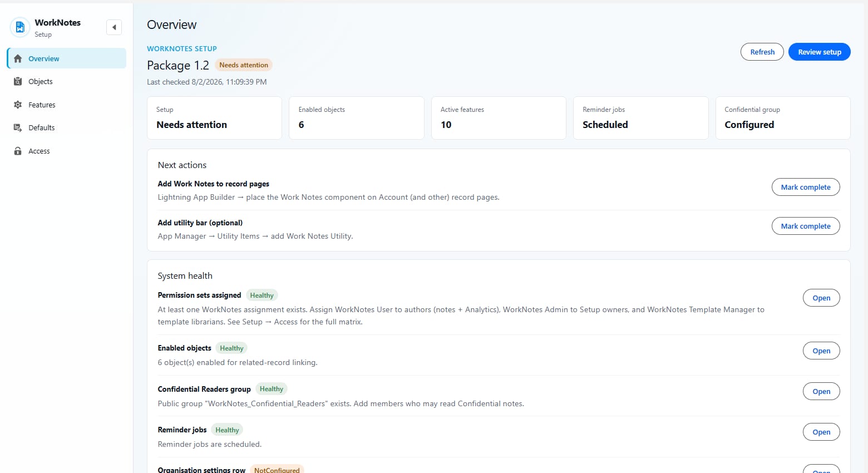Screen dimensions: 868x473
Task: Click the Confidential group 'Configured' card
Action: [x=783, y=118]
